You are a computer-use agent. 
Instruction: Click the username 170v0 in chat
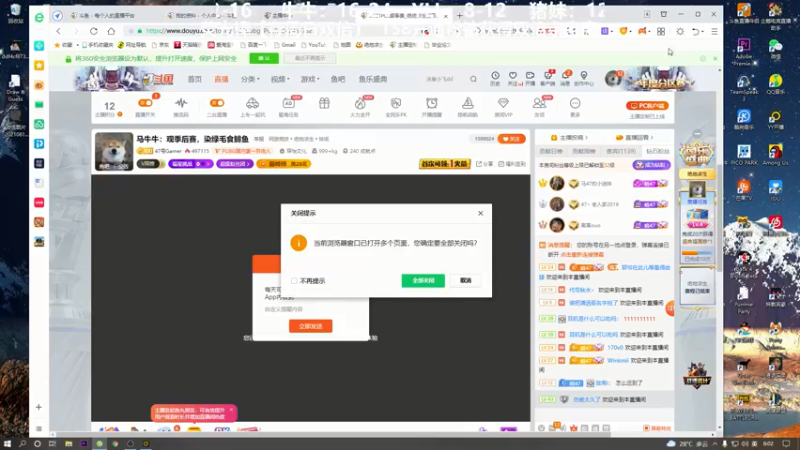pos(615,347)
